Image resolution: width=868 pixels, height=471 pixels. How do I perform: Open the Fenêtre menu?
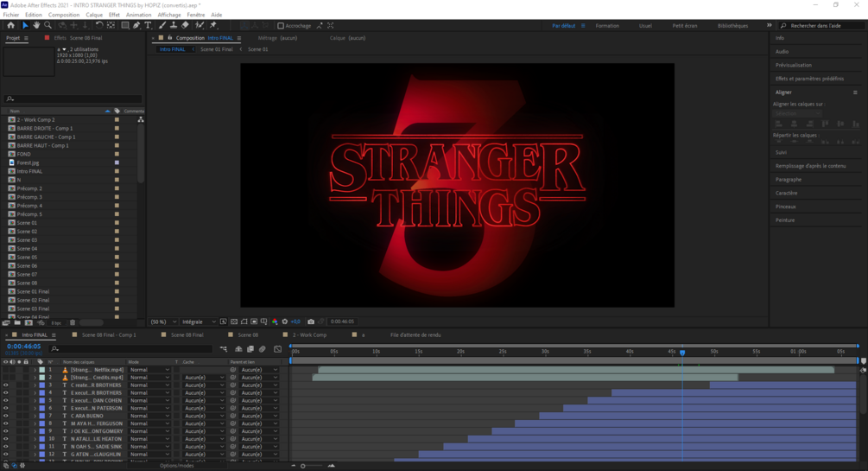(x=196, y=15)
